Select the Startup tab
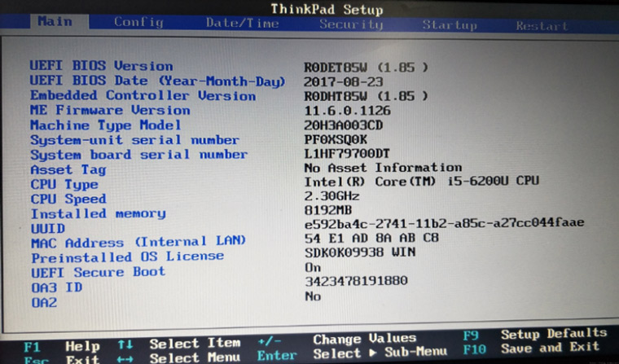The width and height of the screenshot is (619, 364). [450, 25]
